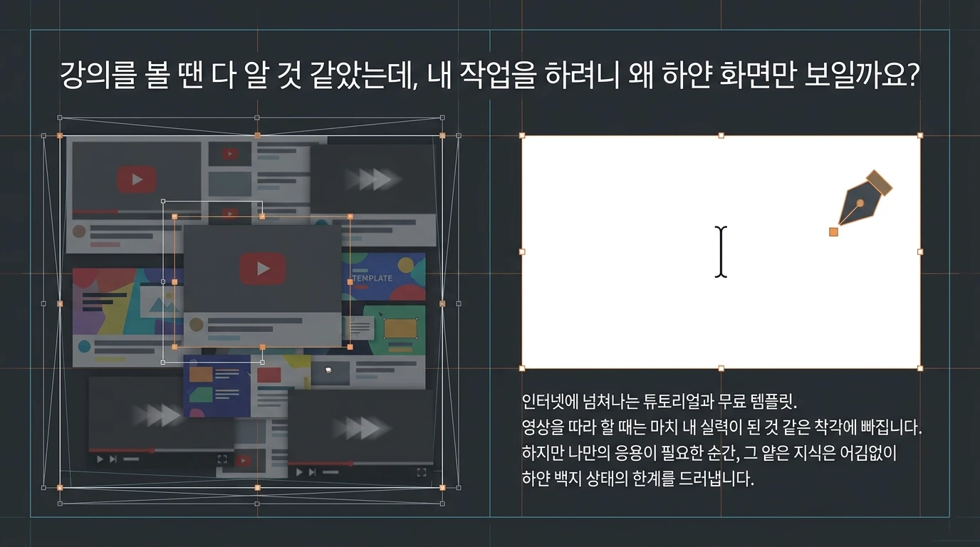This screenshot has height=547, width=980.
Task: Click the next-track icon in the bottom-right player controls
Action: pos(312,472)
